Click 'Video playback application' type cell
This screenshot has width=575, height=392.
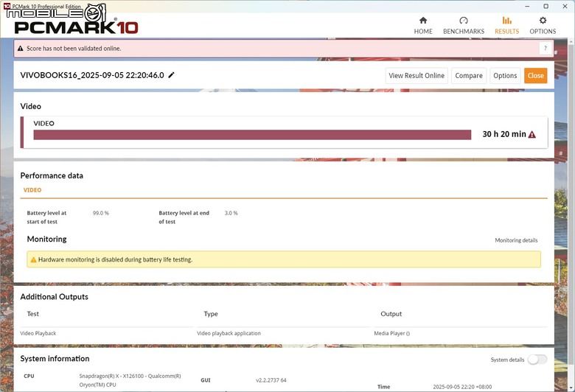coord(229,333)
